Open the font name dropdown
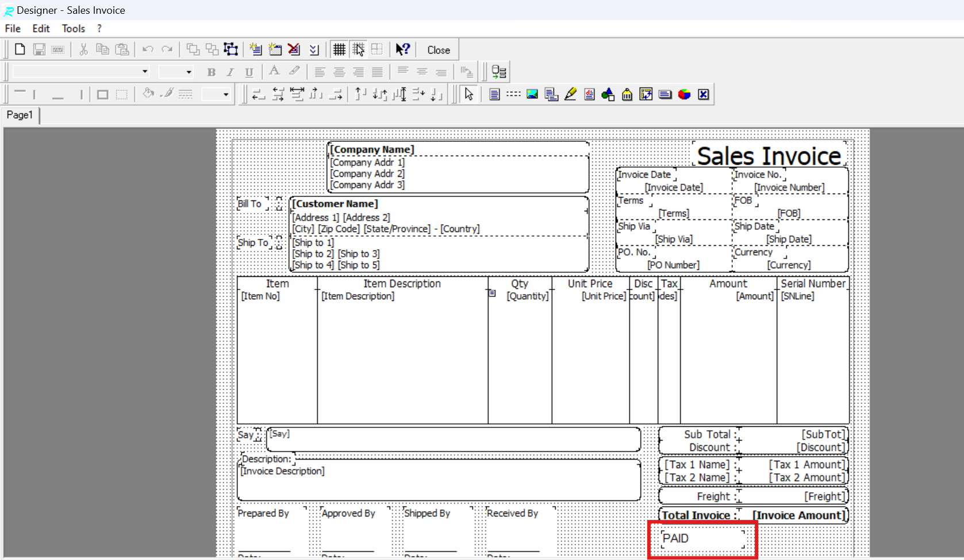Image resolution: width=964 pixels, height=560 pixels. (145, 72)
